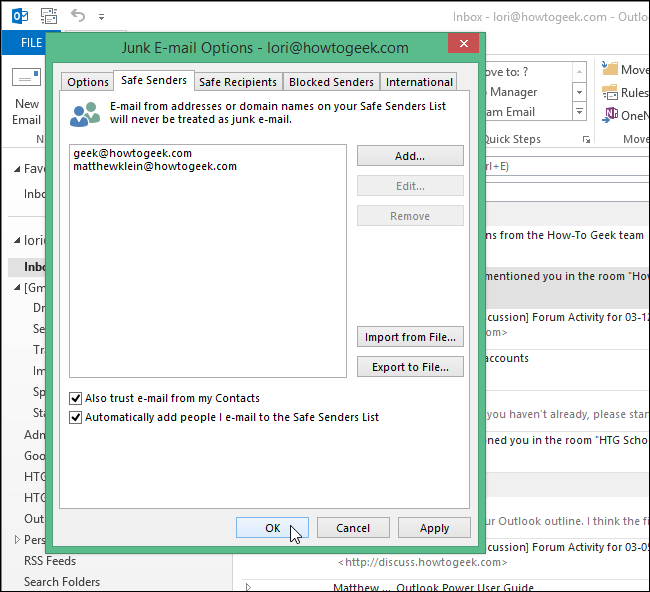
Task: Click the Add... button
Action: click(410, 156)
